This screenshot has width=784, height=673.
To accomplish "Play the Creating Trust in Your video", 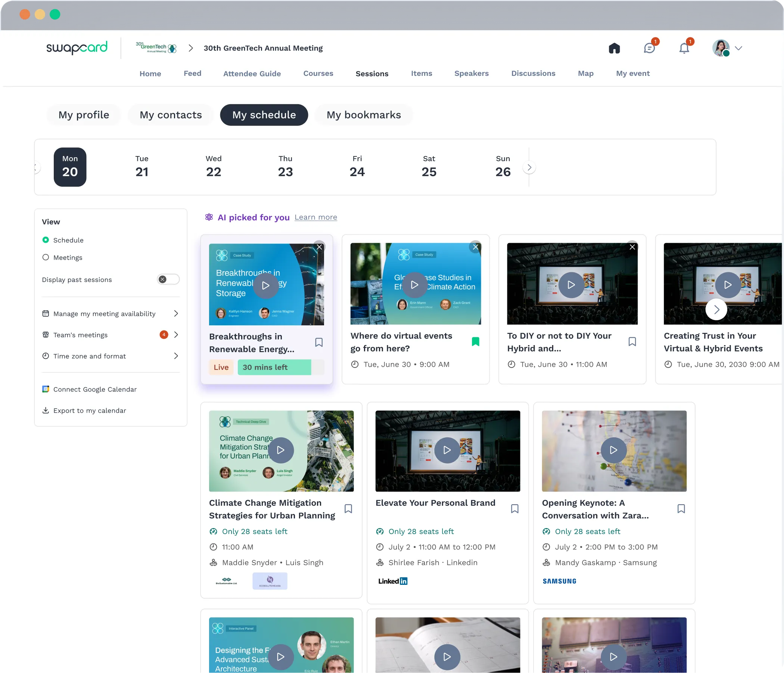I will click(728, 285).
